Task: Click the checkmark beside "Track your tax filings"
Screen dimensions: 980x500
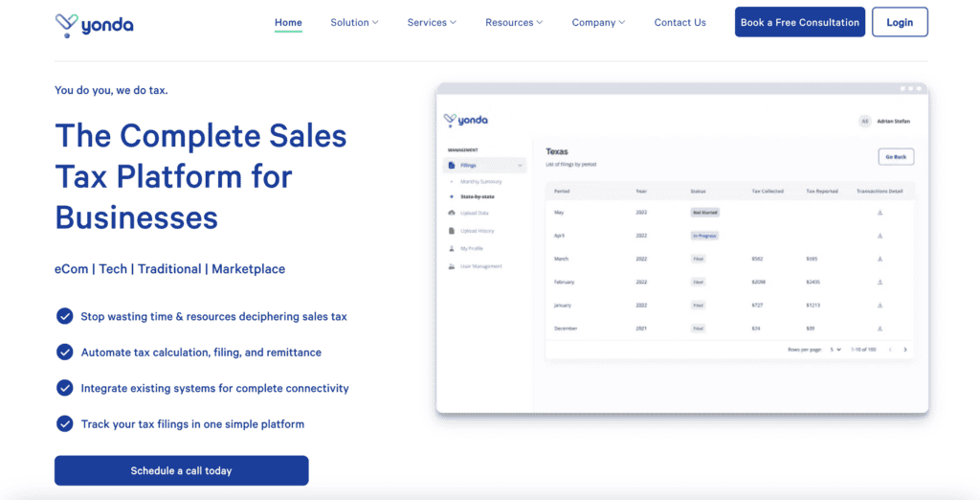Action: [x=65, y=423]
